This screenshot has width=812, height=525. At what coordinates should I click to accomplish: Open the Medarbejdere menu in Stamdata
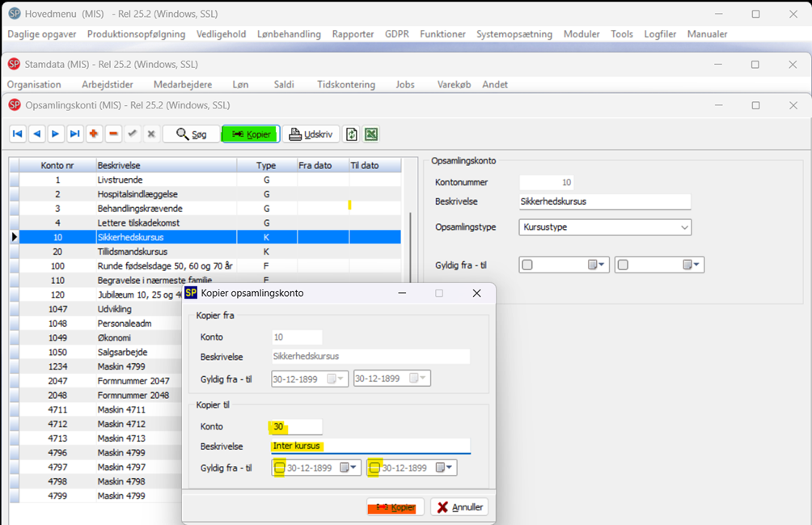coord(182,84)
